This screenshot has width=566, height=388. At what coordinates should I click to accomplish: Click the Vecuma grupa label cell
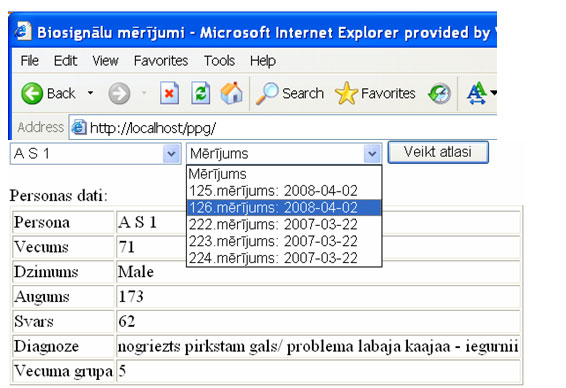tap(63, 371)
